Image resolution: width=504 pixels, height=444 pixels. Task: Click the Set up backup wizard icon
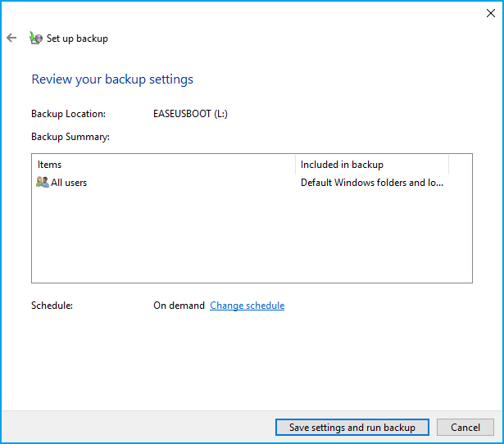(35, 38)
